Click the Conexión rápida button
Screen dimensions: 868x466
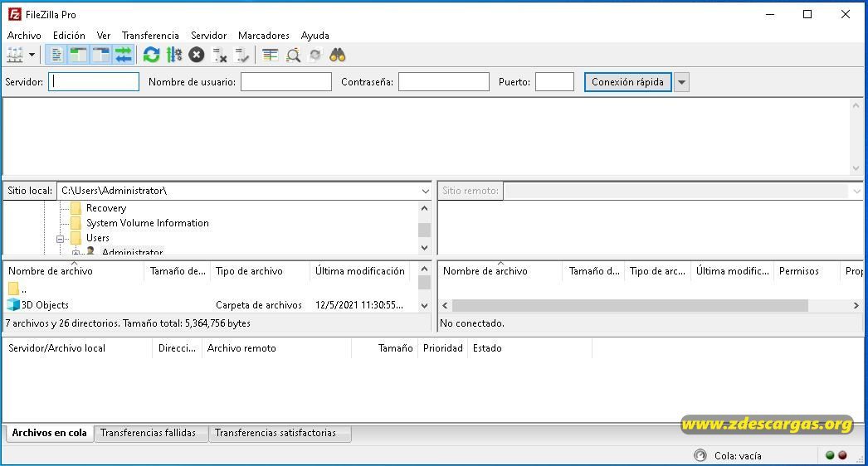pos(627,82)
